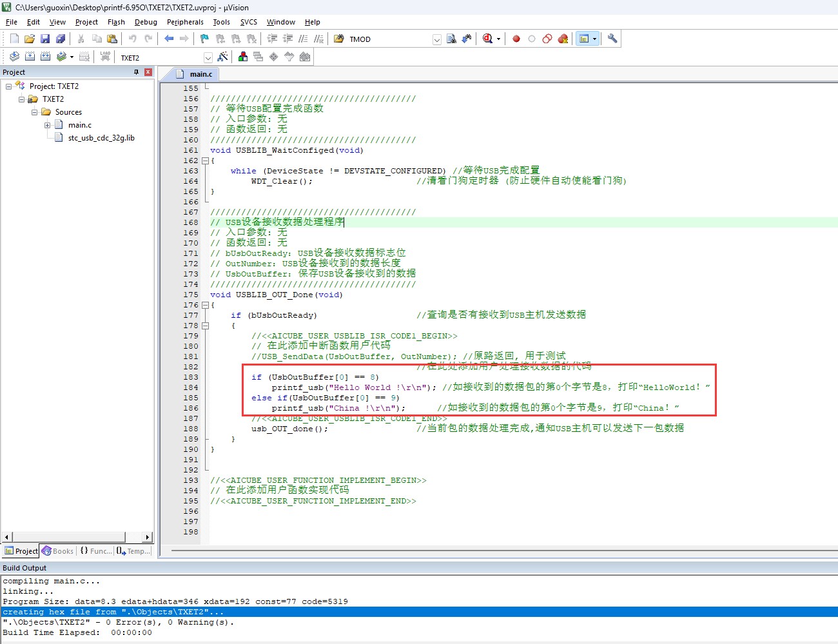Navigate backwards with the blue left arrow
The height and width of the screenshot is (644, 838).
[x=169, y=39]
